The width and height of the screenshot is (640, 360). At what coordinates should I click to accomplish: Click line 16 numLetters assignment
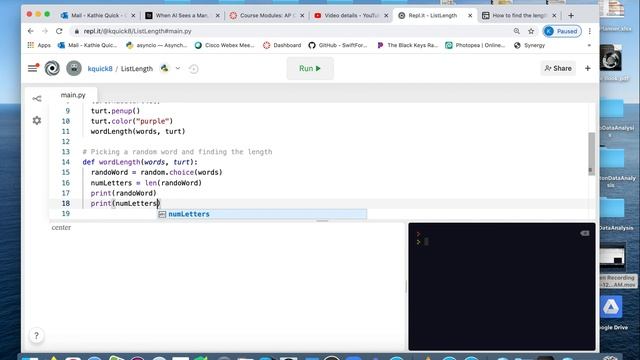pyautogui.click(x=146, y=183)
